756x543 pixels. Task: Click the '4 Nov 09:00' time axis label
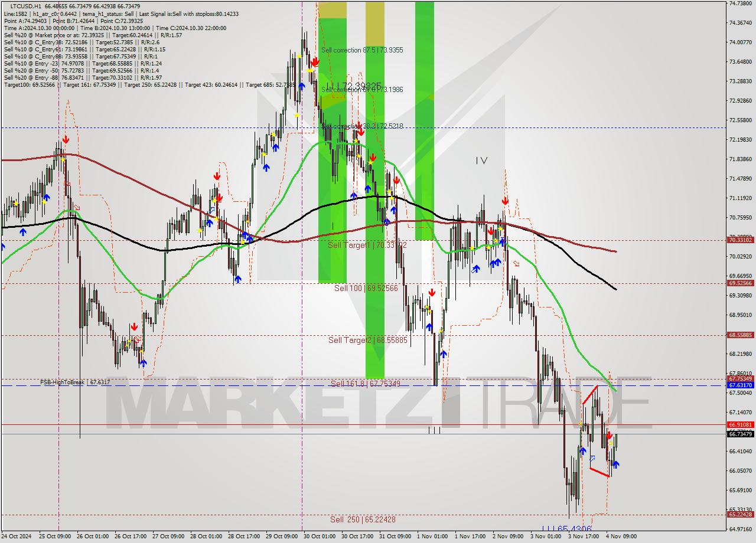click(x=621, y=537)
